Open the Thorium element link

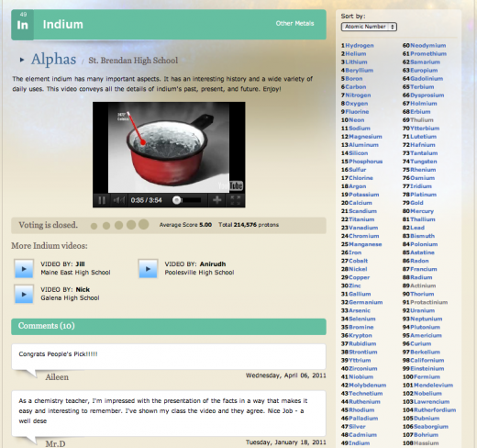click(x=422, y=294)
